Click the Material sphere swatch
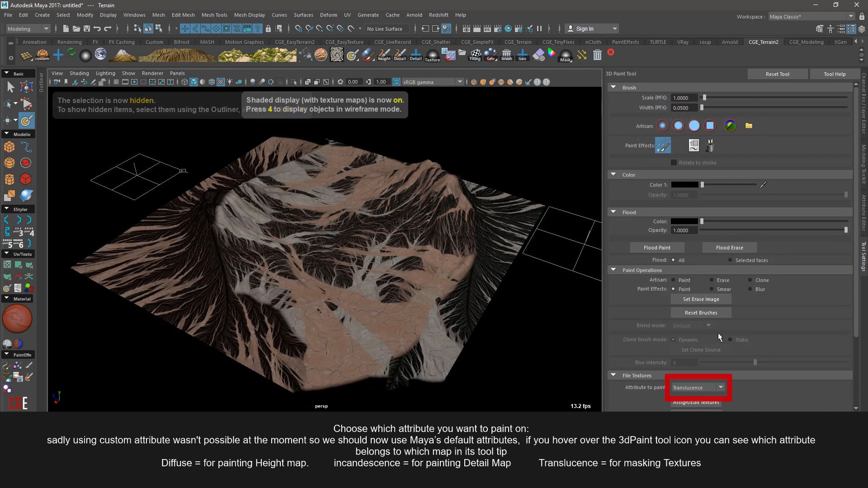Screen dimensions: 868x488 pos(17,319)
